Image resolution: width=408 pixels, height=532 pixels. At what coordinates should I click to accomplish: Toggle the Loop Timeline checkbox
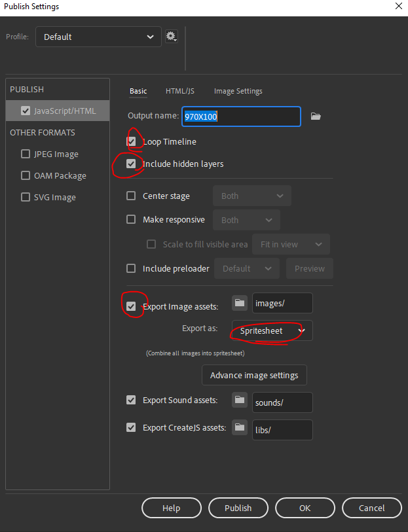132,141
